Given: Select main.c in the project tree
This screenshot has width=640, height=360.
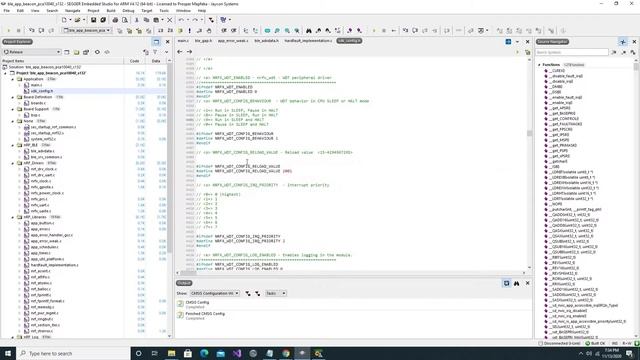Looking at the screenshot, I should pos(36,85).
